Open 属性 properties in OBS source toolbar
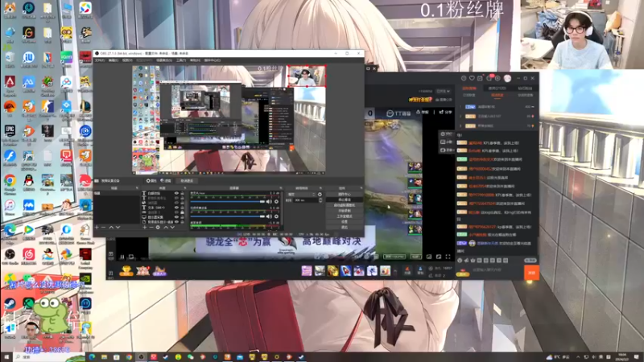Screen dimensions: 644x362 coord(152,180)
